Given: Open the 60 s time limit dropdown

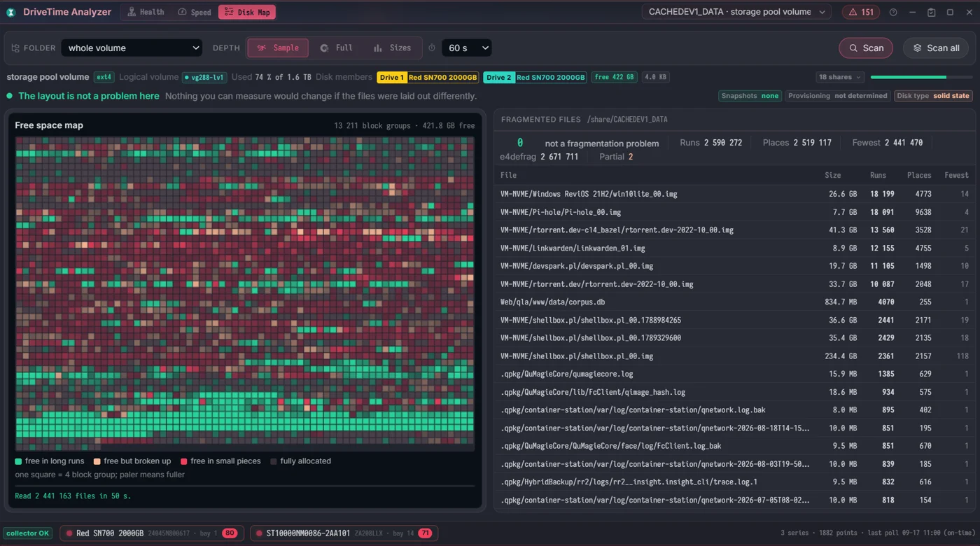Looking at the screenshot, I should tap(466, 48).
